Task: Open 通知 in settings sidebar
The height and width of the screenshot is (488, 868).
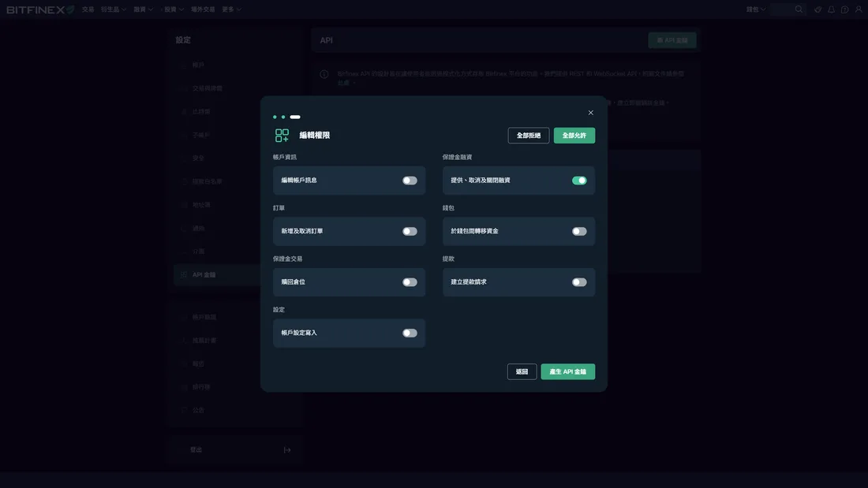Action: (x=198, y=229)
